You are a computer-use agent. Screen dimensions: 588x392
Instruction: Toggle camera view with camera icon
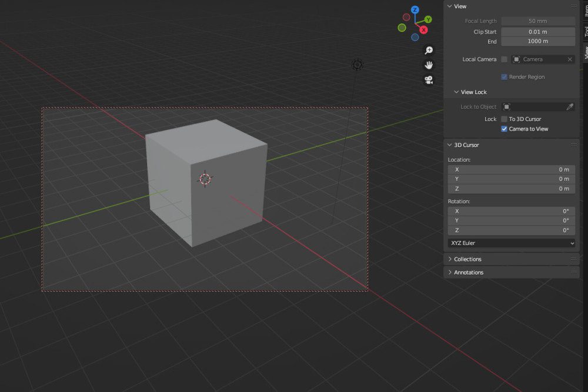[429, 80]
